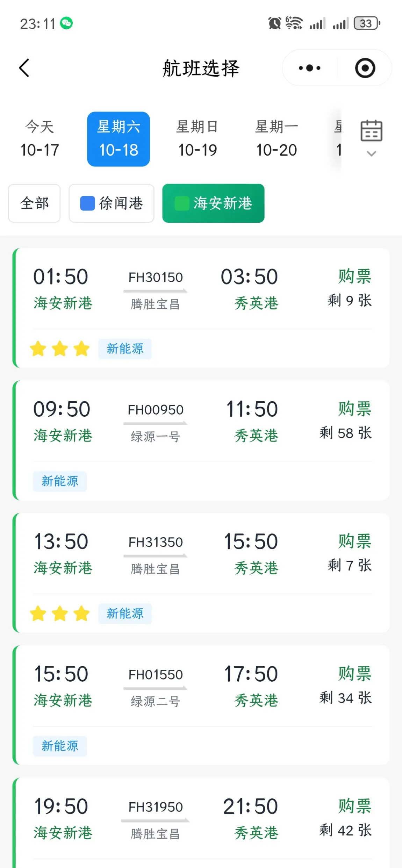Tap the WeChat status bar icon
Viewport: 402px width, 868px height.
point(66,23)
